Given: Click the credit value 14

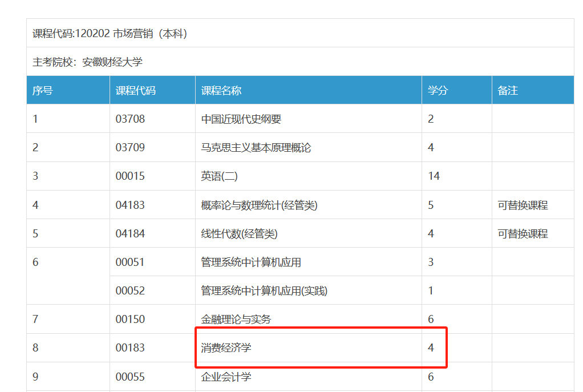Looking at the screenshot, I should pyautogui.click(x=434, y=176).
